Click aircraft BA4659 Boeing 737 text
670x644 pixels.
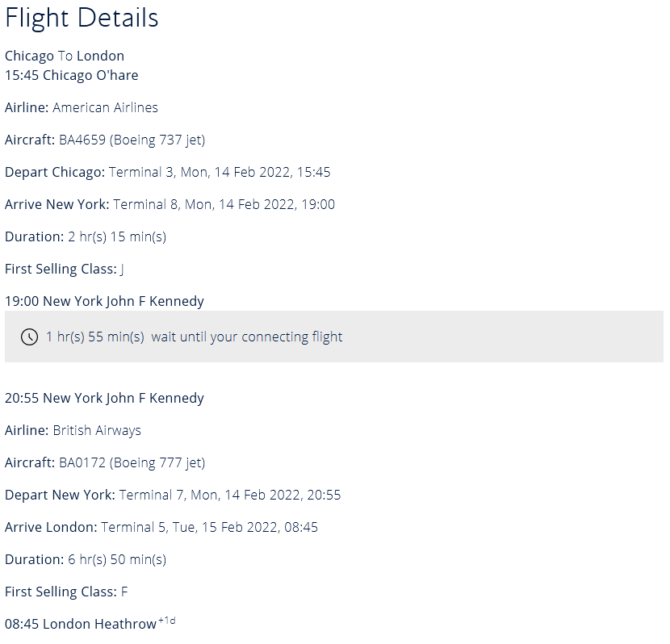coord(132,140)
